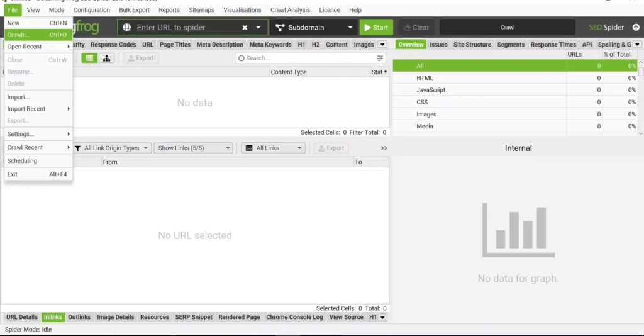Switch to View Source bottom tab
This screenshot has height=336, width=644.
(347, 317)
